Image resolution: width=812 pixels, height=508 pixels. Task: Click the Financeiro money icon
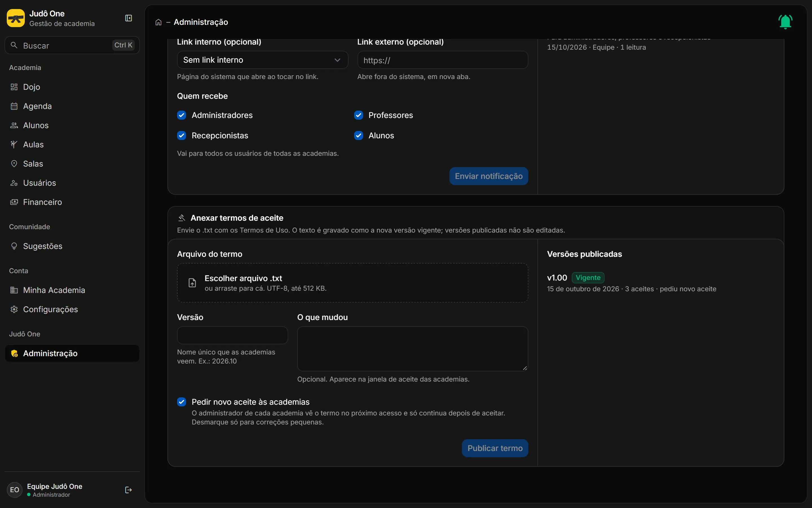14,202
